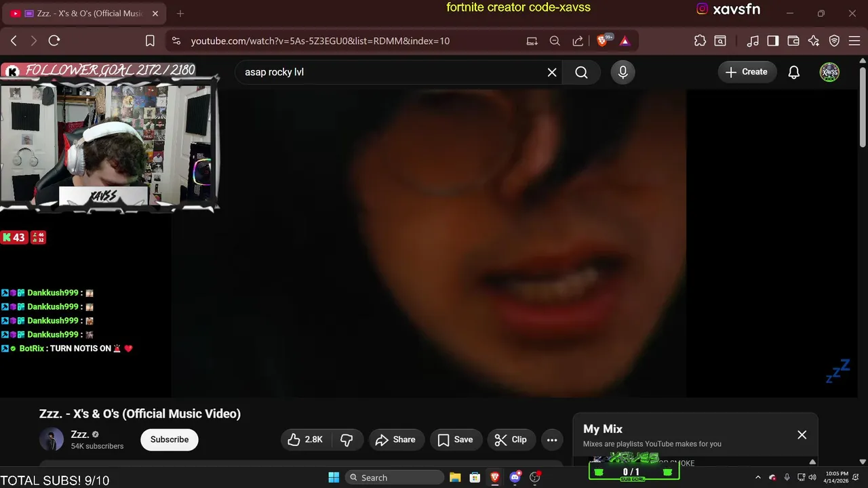The image size is (868, 488).
Task: Open site settings icon beside the URL
Action: click(176, 41)
